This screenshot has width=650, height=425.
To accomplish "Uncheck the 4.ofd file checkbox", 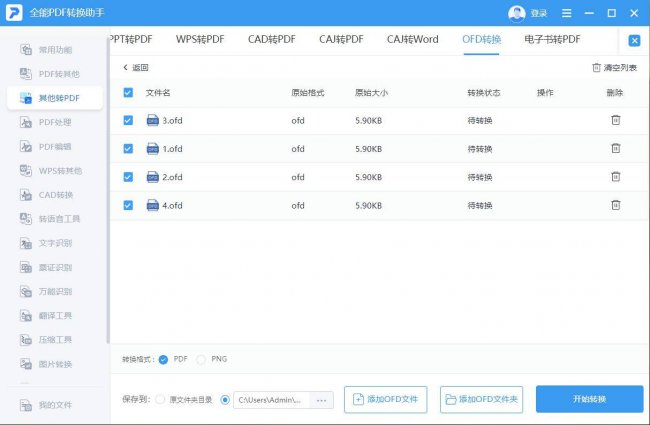I will tap(128, 205).
